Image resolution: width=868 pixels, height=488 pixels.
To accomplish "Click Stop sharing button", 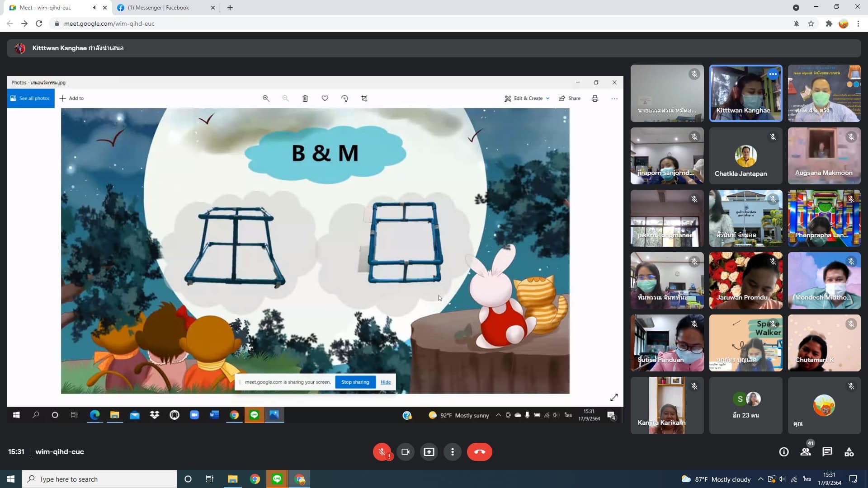I will pos(355,382).
